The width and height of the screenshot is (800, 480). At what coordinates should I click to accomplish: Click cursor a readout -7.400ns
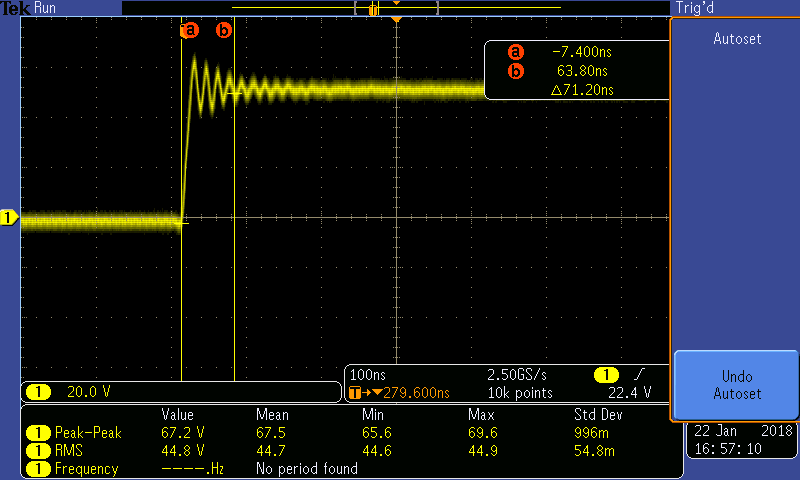[582, 52]
